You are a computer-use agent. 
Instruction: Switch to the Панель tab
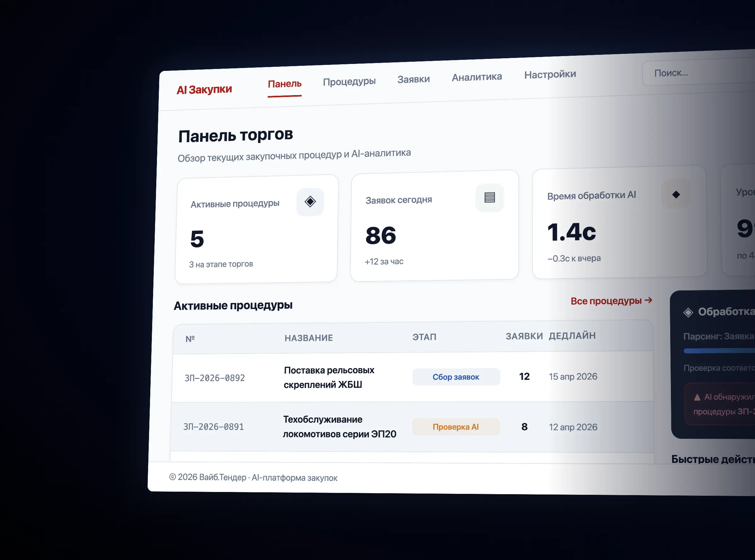point(285,84)
